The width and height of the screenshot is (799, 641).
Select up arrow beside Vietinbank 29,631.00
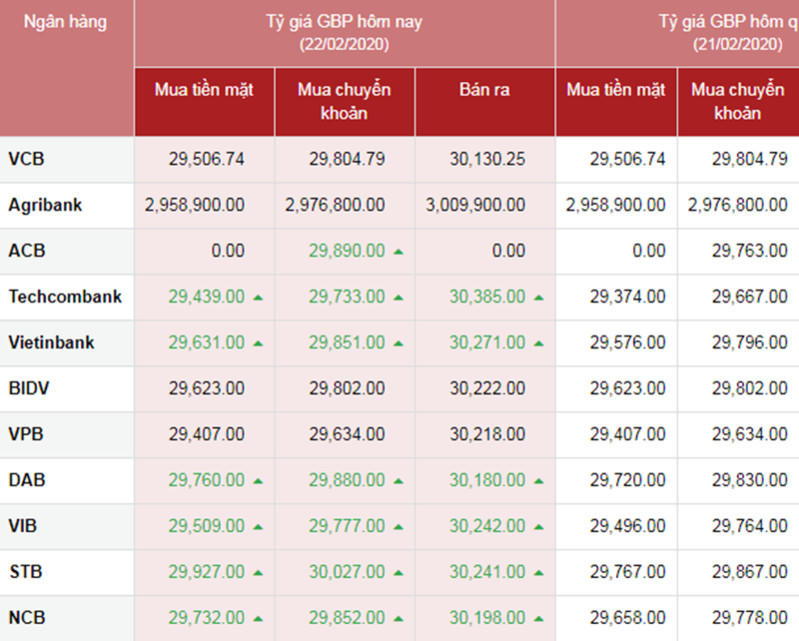click(x=258, y=344)
